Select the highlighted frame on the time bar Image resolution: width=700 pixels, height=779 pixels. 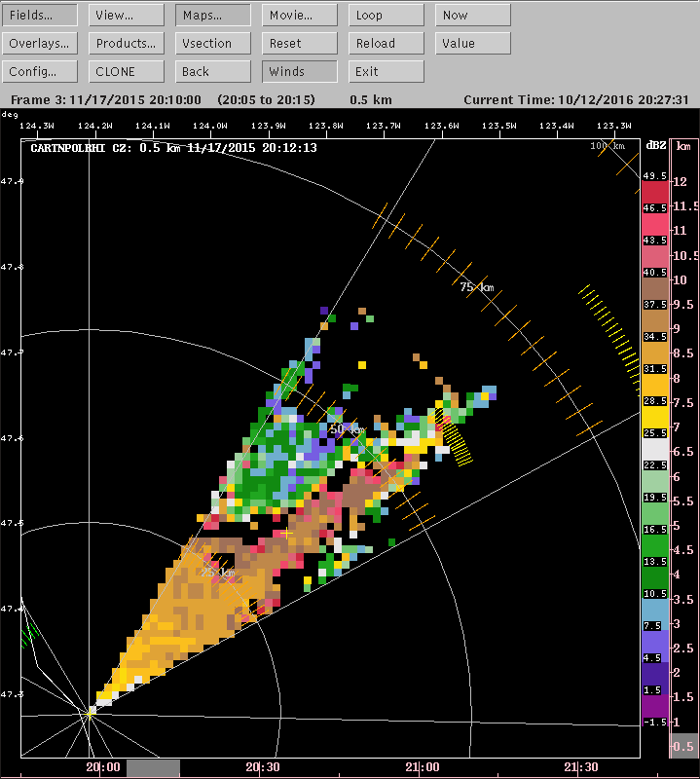[153, 768]
